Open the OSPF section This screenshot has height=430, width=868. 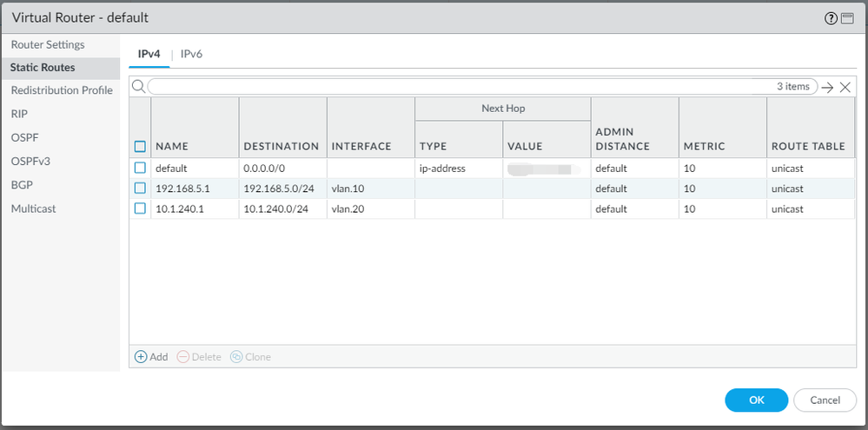(24, 137)
